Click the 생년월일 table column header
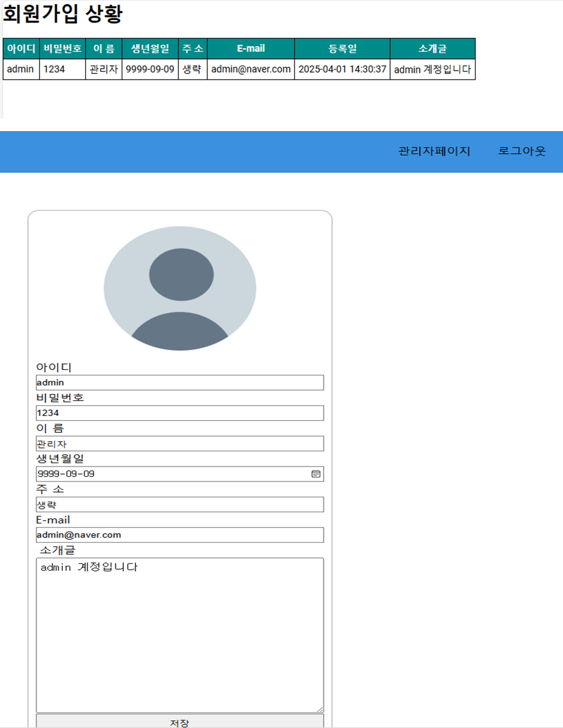 click(x=150, y=48)
